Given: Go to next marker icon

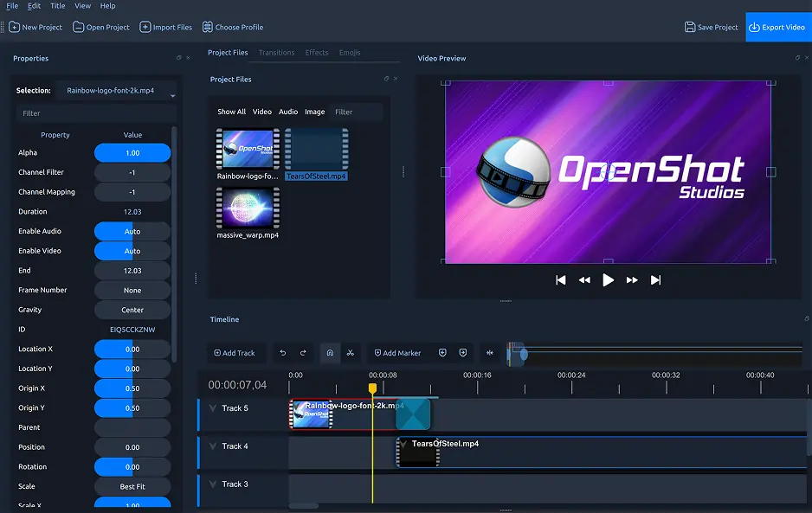Looking at the screenshot, I should 463,353.
